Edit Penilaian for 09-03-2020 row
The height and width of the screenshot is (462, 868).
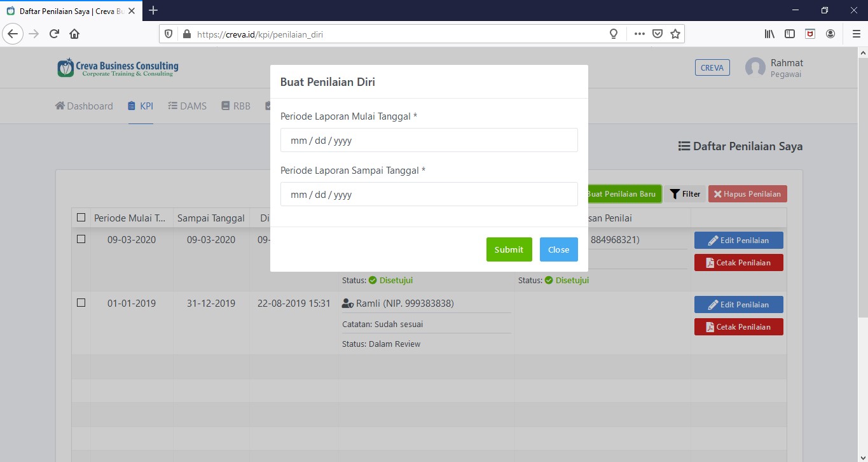pyautogui.click(x=739, y=241)
